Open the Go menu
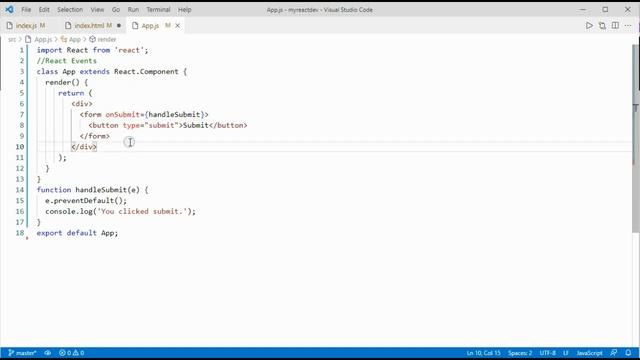Image resolution: width=640 pixels, height=360 pixels. [116, 9]
